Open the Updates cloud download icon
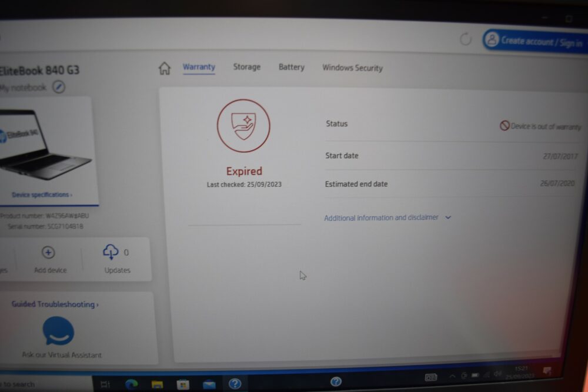Screen dimensions: 588x392 point(111,252)
